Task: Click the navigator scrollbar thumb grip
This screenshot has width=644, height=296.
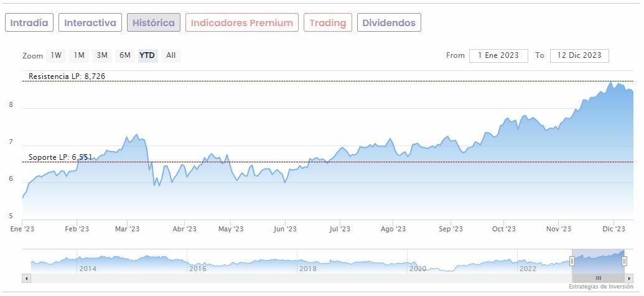Action: (598, 278)
